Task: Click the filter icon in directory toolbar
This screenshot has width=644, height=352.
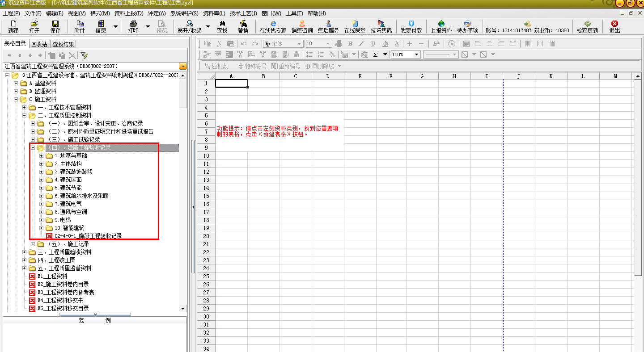Action: [84, 55]
